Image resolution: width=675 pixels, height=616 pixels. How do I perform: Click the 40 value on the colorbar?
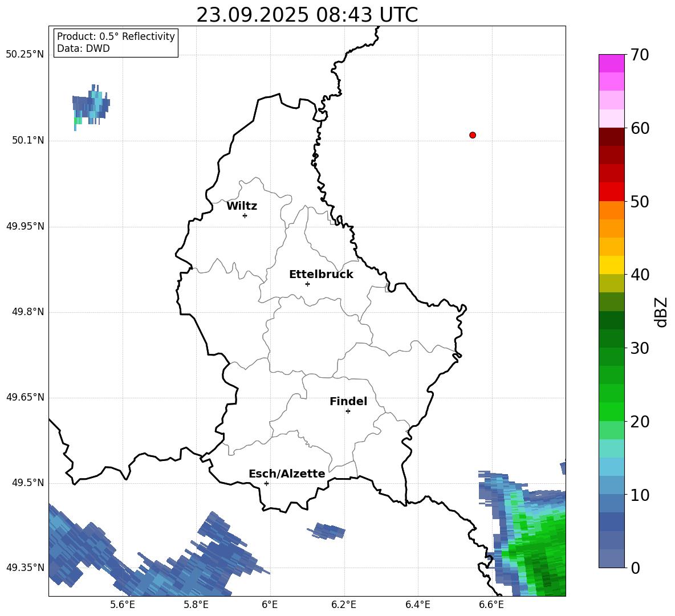640,275
